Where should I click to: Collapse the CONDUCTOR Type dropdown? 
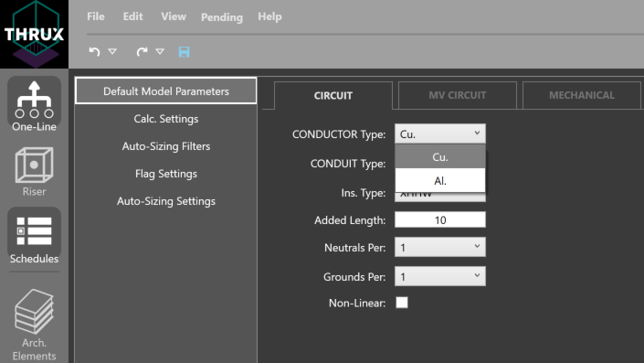pos(440,134)
